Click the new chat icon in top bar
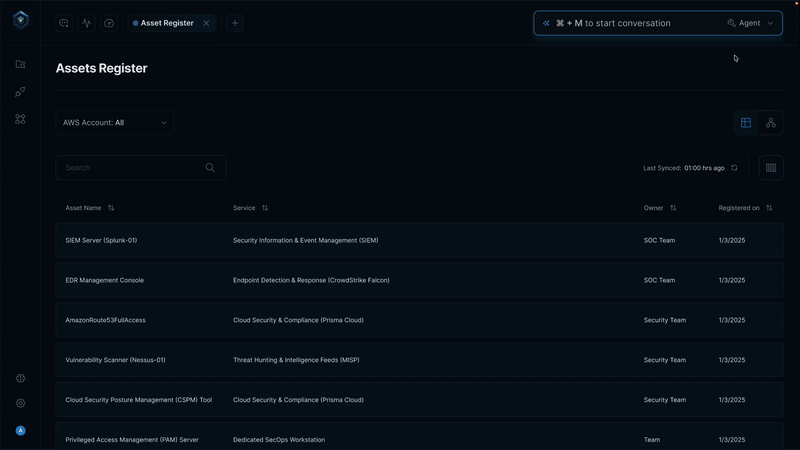 tap(64, 23)
